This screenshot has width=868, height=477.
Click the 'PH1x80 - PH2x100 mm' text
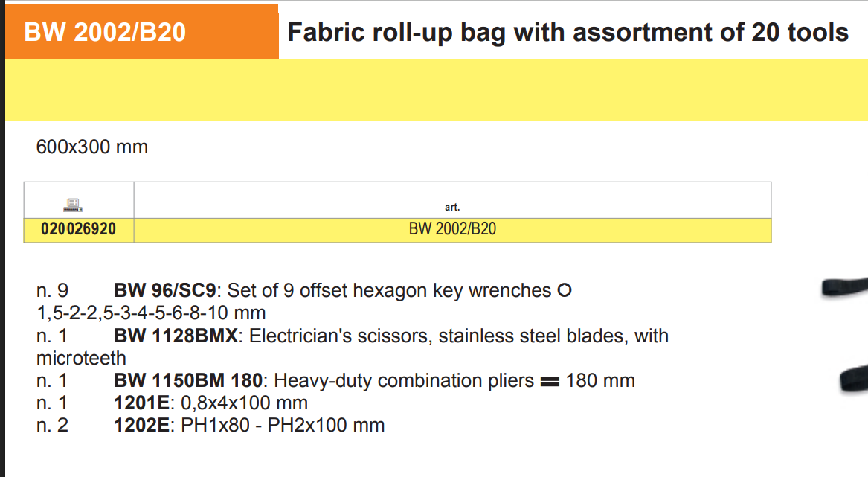283,426
